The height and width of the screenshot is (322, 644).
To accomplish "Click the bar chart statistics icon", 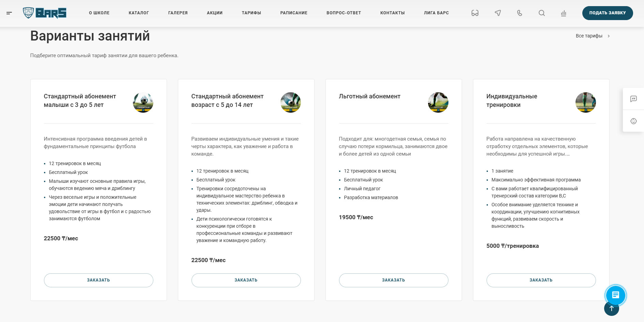I will click(x=563, y=13).
